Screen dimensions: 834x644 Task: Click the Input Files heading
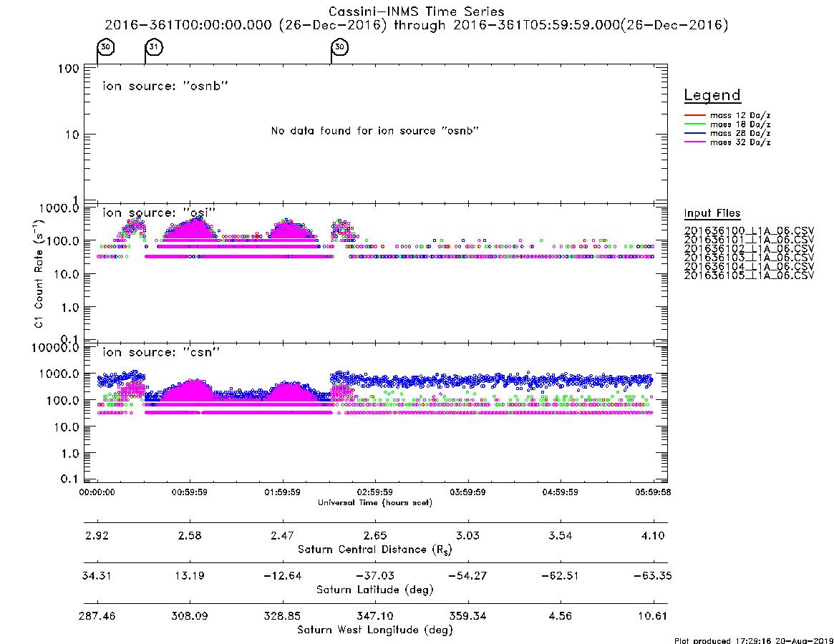[x=712, y=213]
